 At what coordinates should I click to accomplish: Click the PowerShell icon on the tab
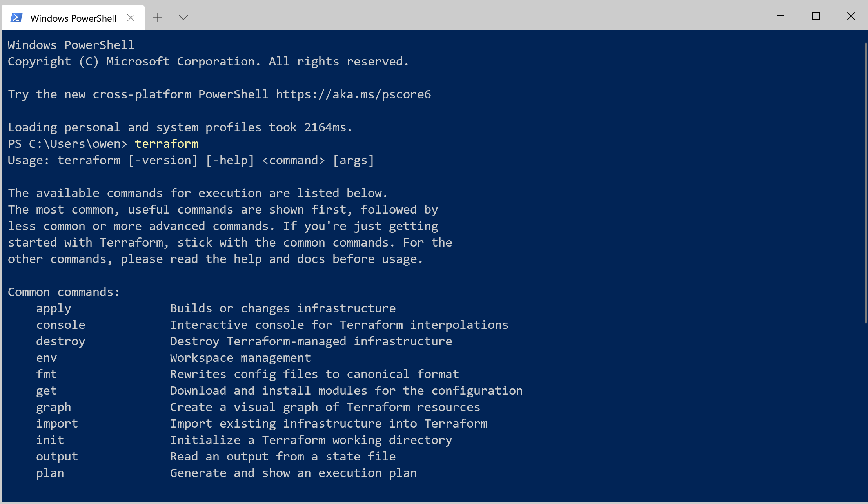point(16,17)
